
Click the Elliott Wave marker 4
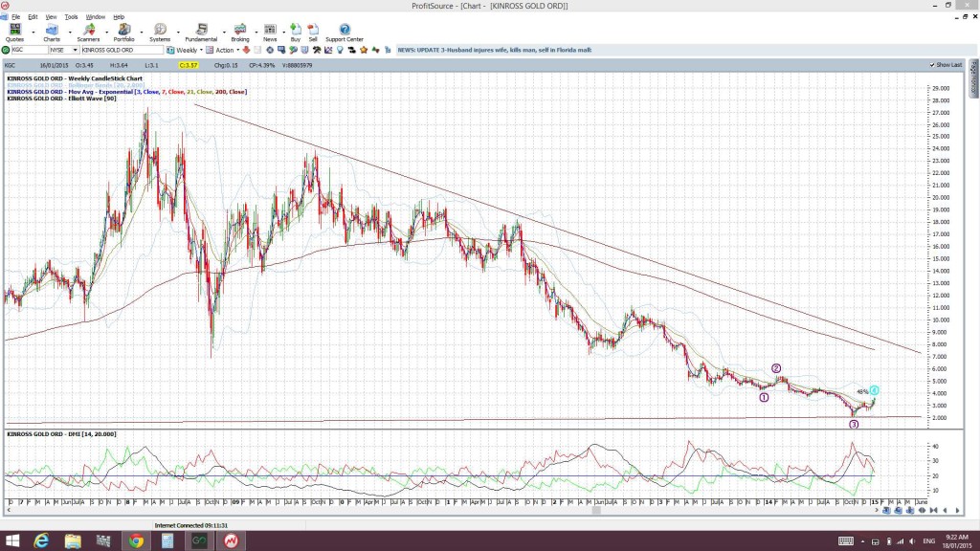(x=874, y=390)
